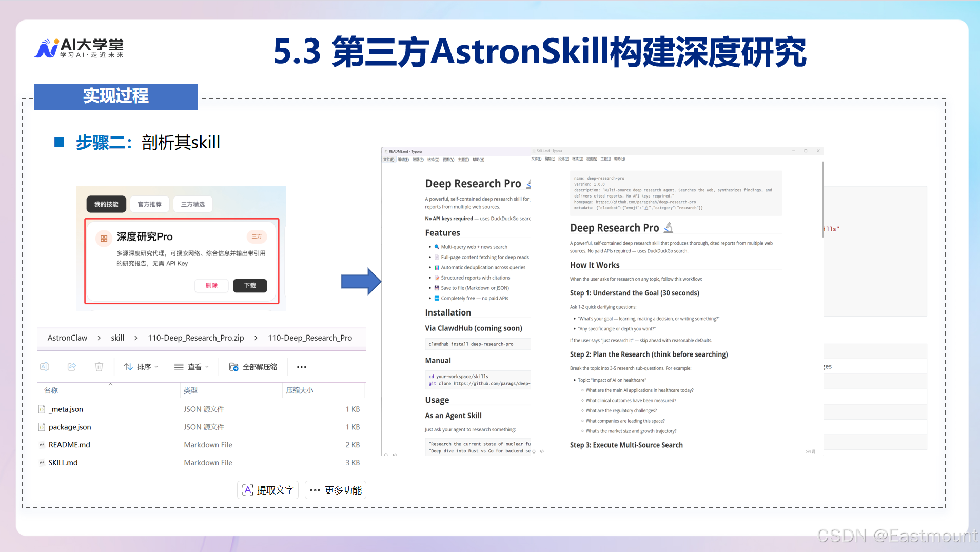The height and width of the screenshot is (552, 980).
Task: Click the 更多功能 more functions button
Action: tap(336, 490)
